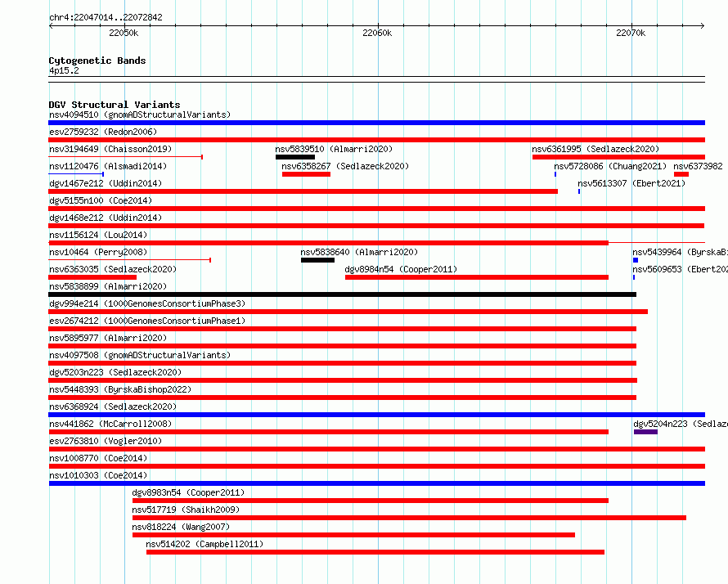
Task: Click the nsv6358267 (Sedlazeck2020) label
Action: click(345, 166)
